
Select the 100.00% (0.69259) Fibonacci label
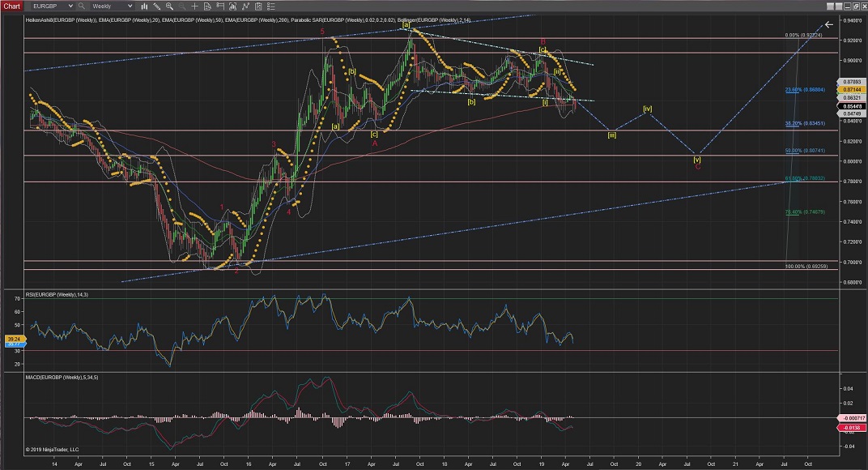806,267
